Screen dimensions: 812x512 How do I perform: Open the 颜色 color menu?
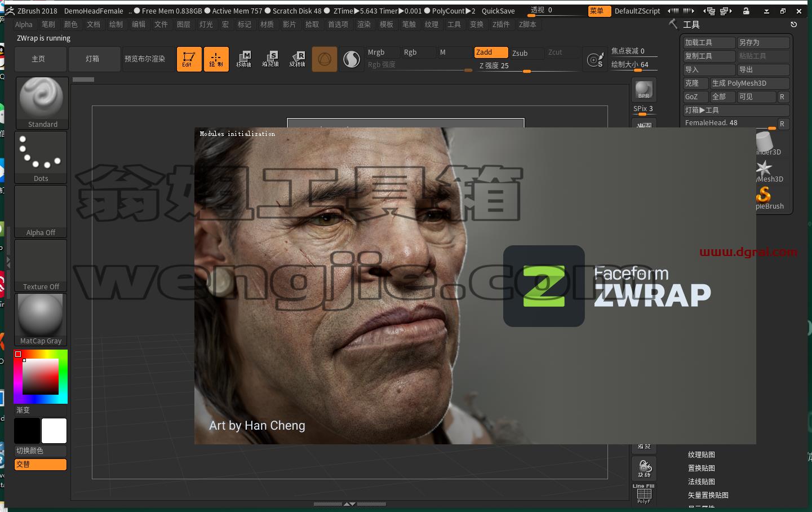pos(71,24)
